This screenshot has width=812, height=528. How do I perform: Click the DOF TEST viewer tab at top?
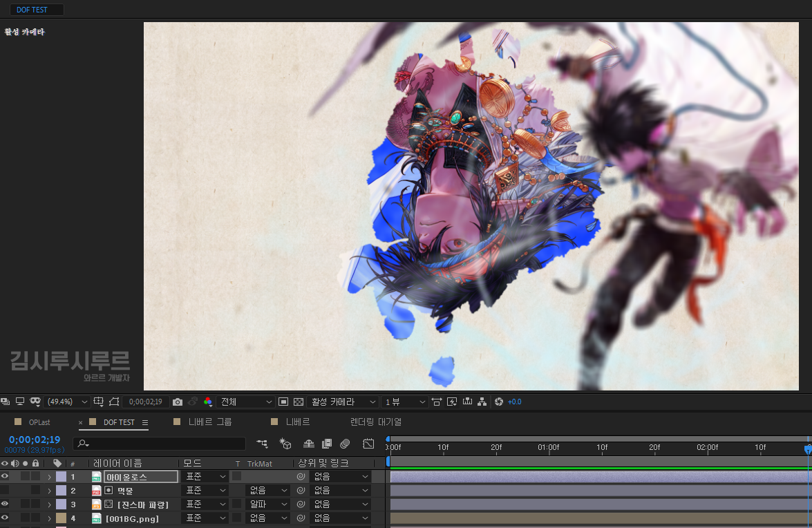tap(36, 10)
